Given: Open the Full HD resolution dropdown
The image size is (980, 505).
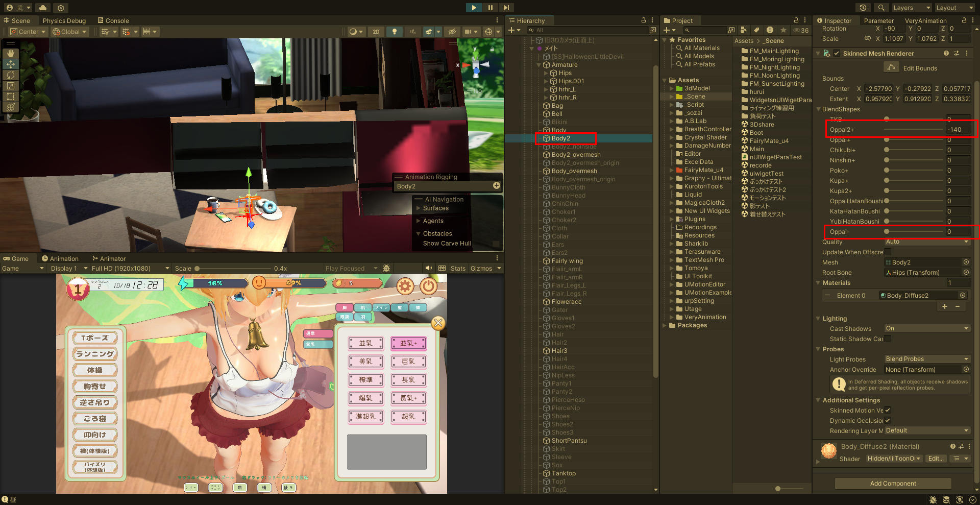Looking at the screenshot, I should (131, 268).
